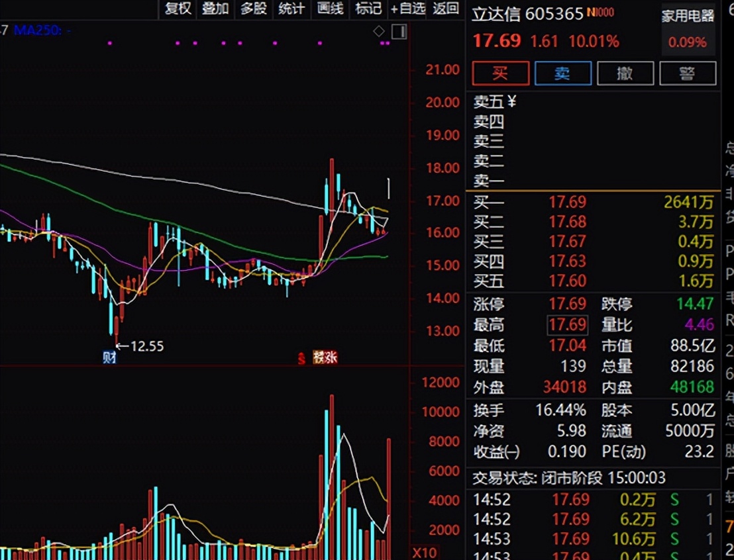Viewport: 734px width, 560px height.
Task: Open the 复权 adjustment menu
Action: (x=178, y=9)
